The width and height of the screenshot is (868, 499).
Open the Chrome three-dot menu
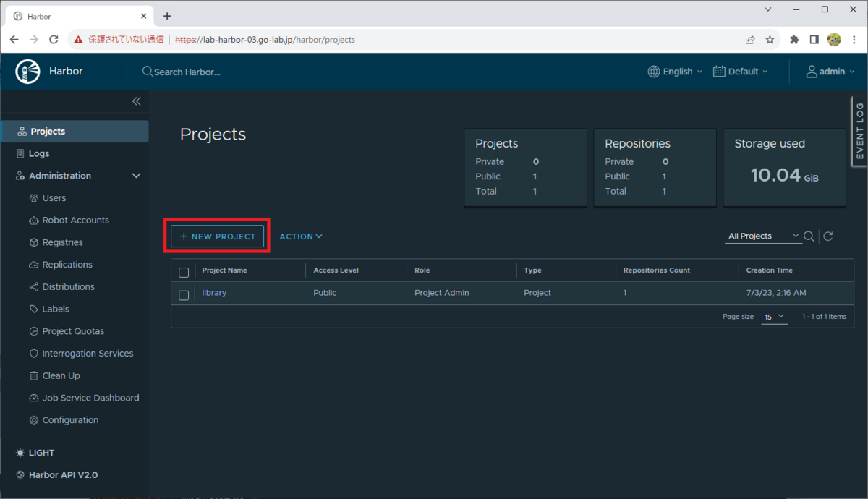[x=854, y=40]
